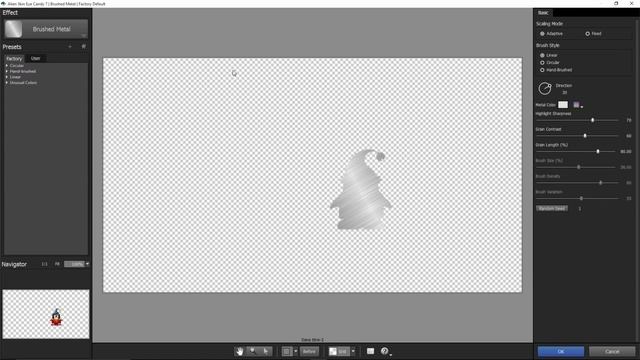The width and height of the screenshot is (640, 360).
Task: Switch to the User presets tab
Action: pos(36,58)
